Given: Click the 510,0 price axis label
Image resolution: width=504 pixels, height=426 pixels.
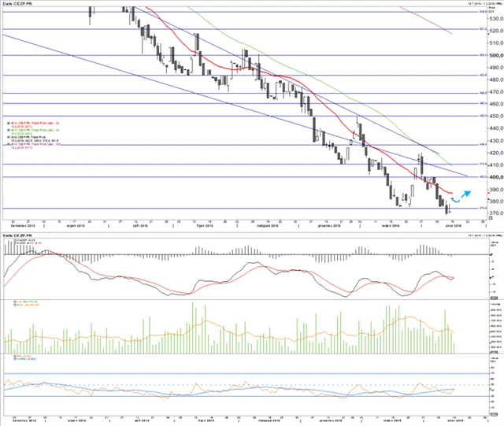Looking at the screenshot, I should [496, 43].
